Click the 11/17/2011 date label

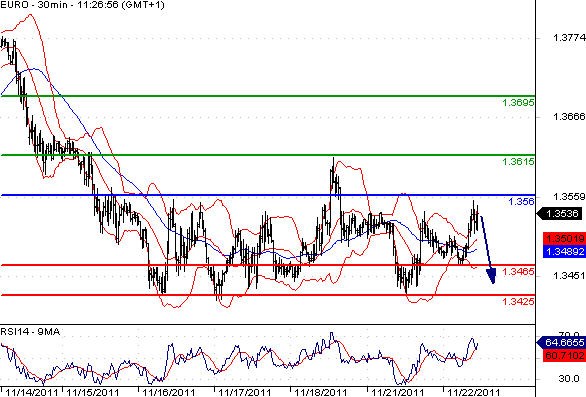245,392
